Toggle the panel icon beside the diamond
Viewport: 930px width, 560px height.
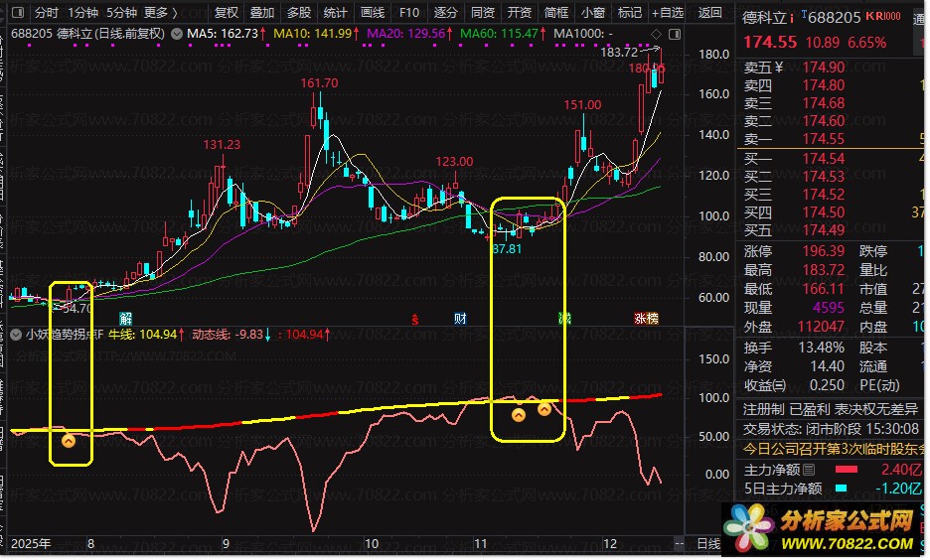[x=675, y=34]
